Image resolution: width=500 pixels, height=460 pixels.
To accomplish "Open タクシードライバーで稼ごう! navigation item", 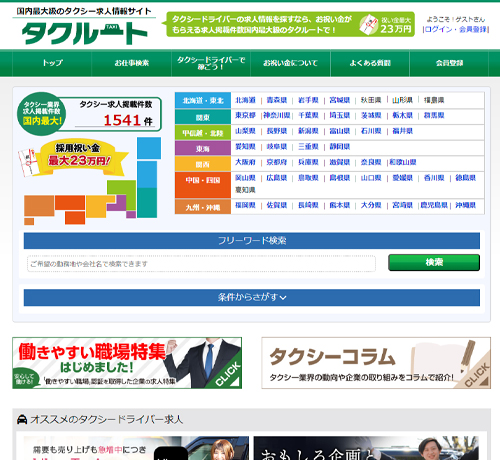I will [x=211, y=63].
